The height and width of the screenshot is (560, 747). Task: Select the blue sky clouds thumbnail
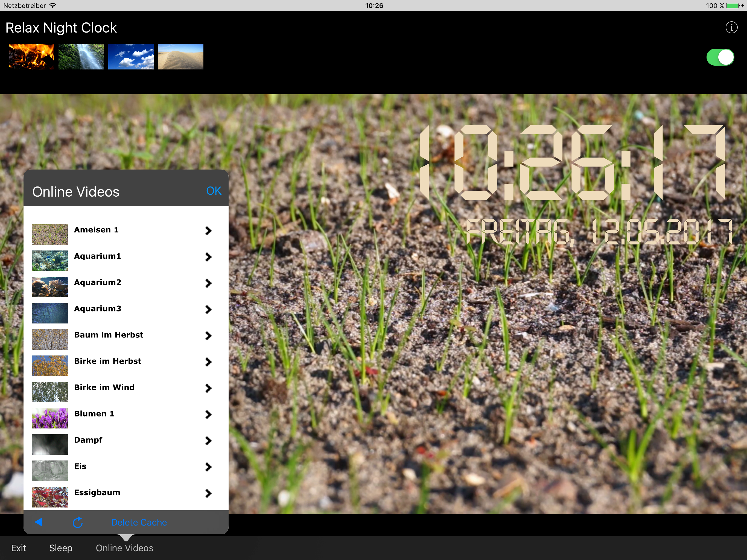(131, 56)
